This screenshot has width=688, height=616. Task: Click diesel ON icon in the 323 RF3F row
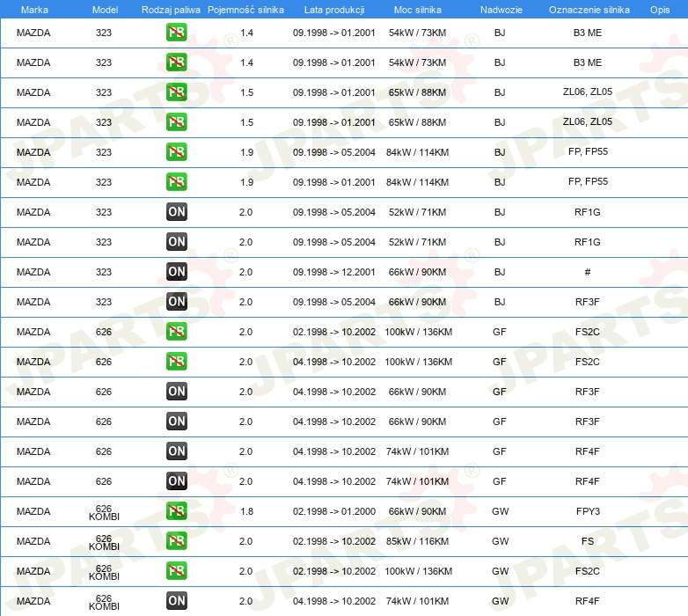pyautogui.click(x=176, y=302)
